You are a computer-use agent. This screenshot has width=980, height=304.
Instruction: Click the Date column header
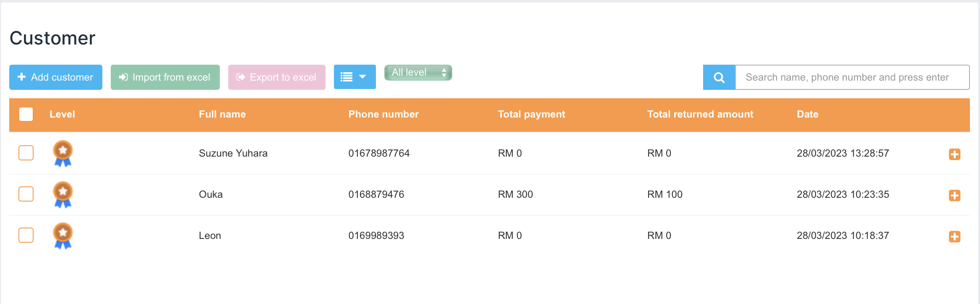point(807,114)
